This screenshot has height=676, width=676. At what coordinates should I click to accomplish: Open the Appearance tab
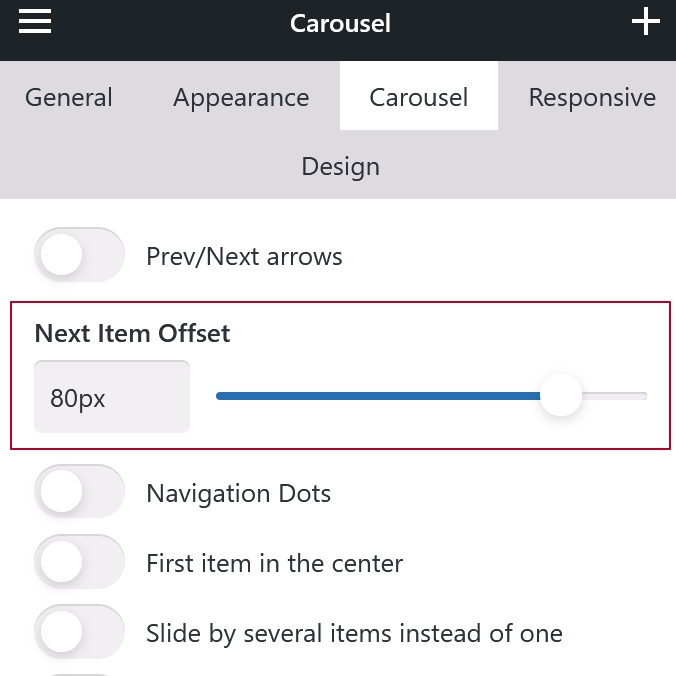click(x=241, y=97)
